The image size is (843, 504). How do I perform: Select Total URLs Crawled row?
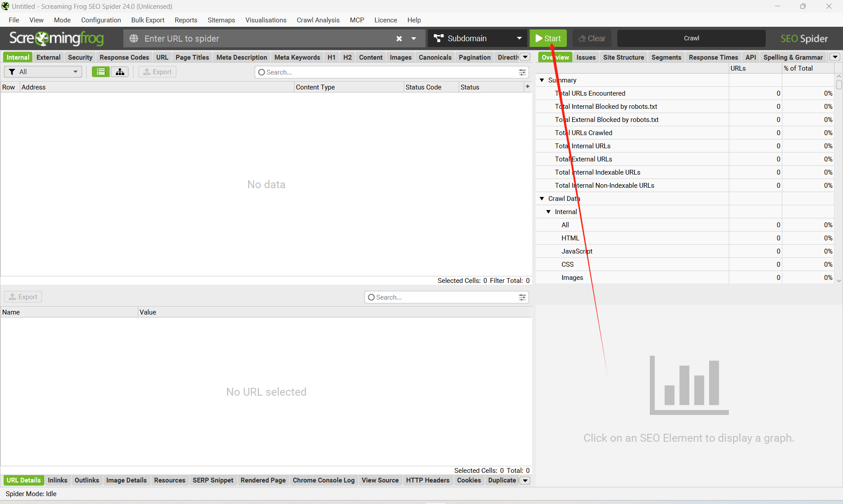click(x=685, y=133)
